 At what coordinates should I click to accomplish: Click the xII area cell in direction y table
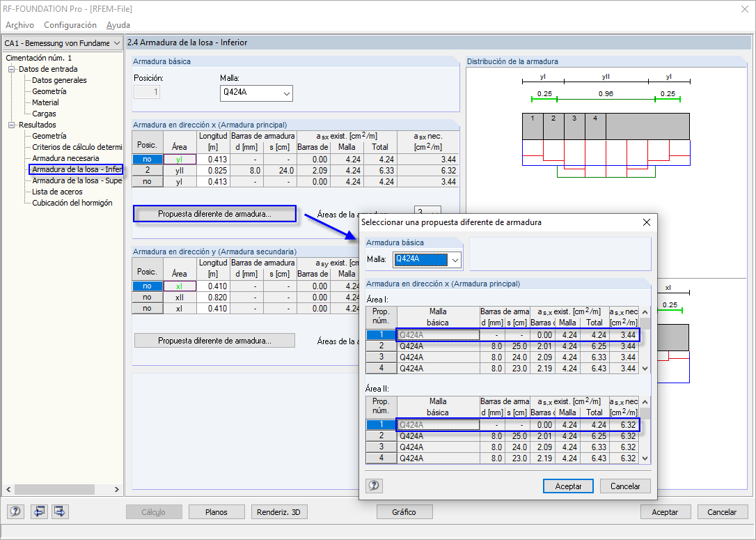pyautogui.click(x=180, y=298)
